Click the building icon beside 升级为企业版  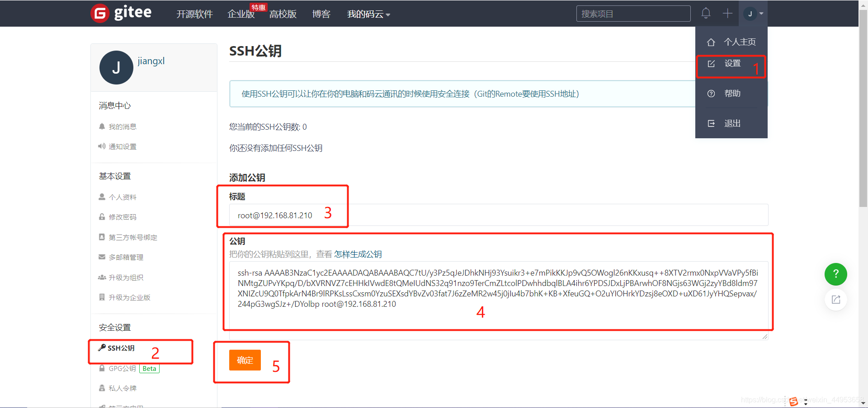pyautogui.click(x=102, y=297)
